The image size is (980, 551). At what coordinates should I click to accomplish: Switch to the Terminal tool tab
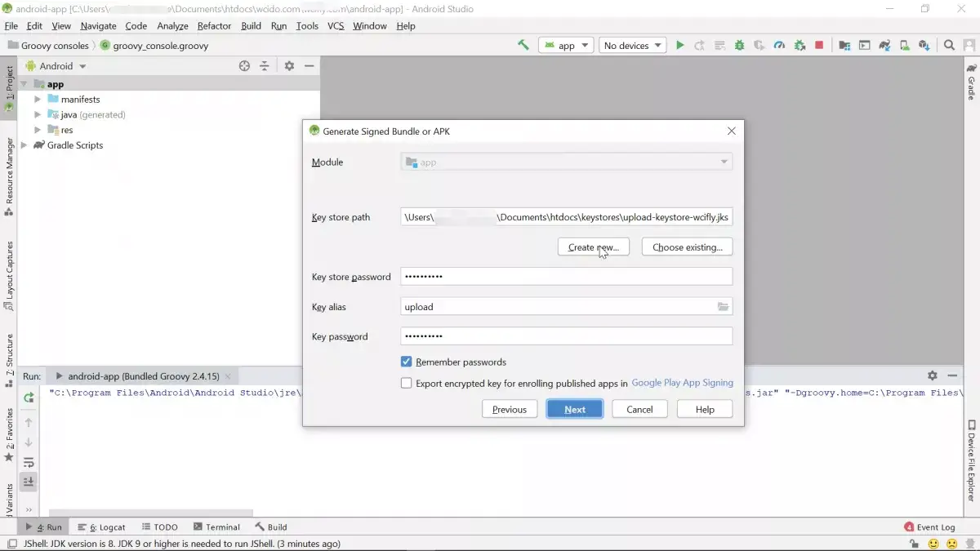[x=216, y=527]
